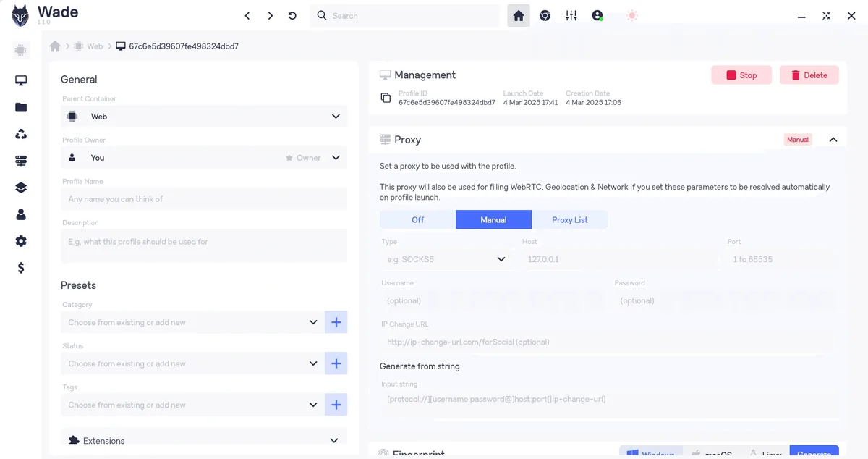Reload using the refresh icon

[x=292, y=15]
